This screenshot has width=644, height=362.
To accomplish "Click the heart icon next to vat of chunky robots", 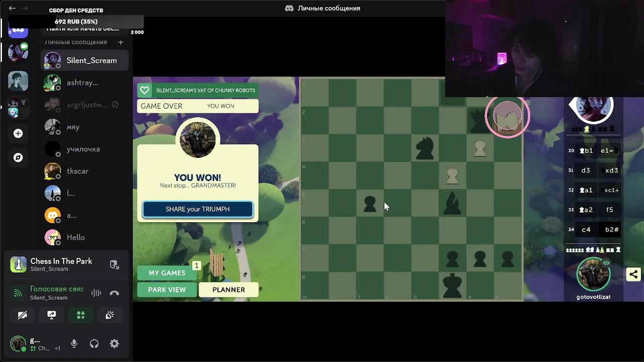I will point(145,90).
